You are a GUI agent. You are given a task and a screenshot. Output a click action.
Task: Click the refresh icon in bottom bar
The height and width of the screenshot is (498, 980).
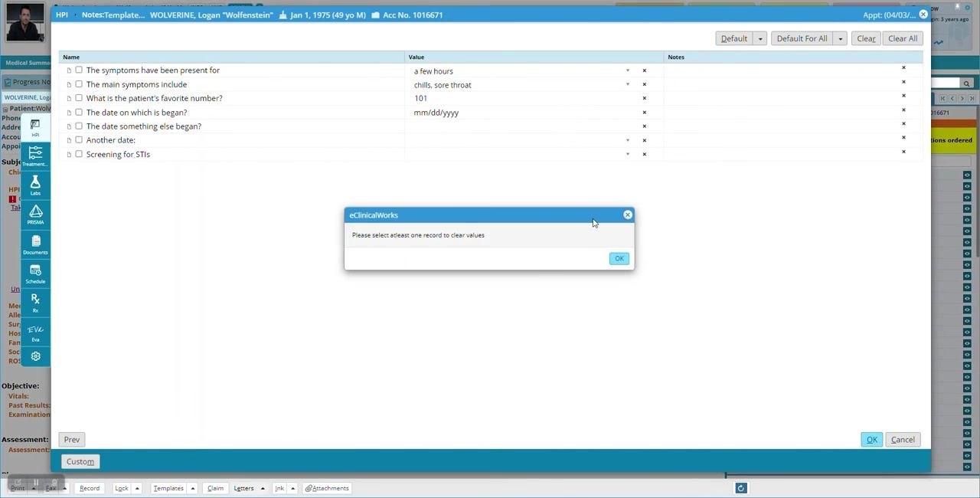point(740,488)
